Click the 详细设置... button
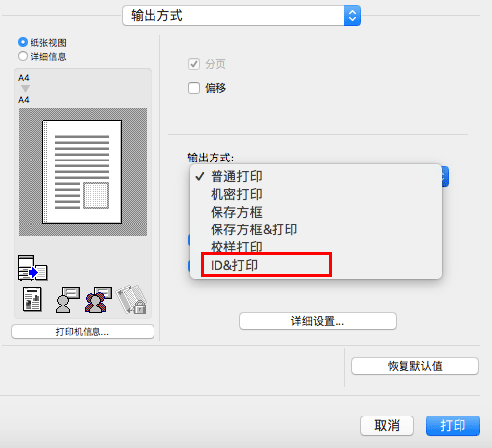492x448 pixels. pyautogui.click(x=318, y=321)
